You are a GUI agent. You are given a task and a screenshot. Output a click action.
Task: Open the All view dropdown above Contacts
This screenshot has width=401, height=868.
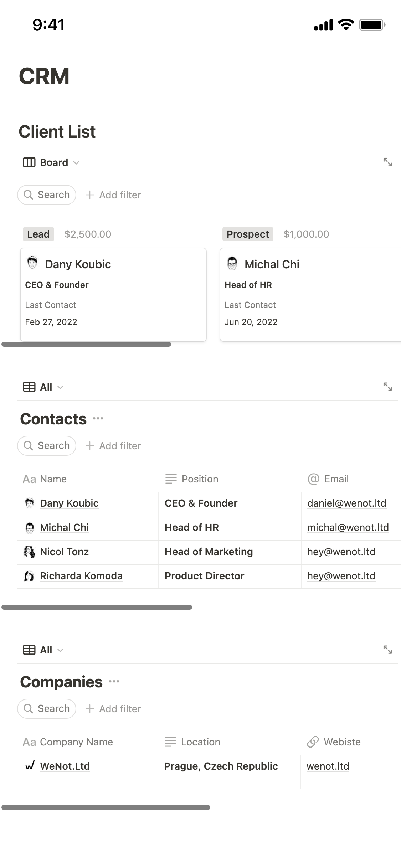pyautogui.click(x=43, y=387)
